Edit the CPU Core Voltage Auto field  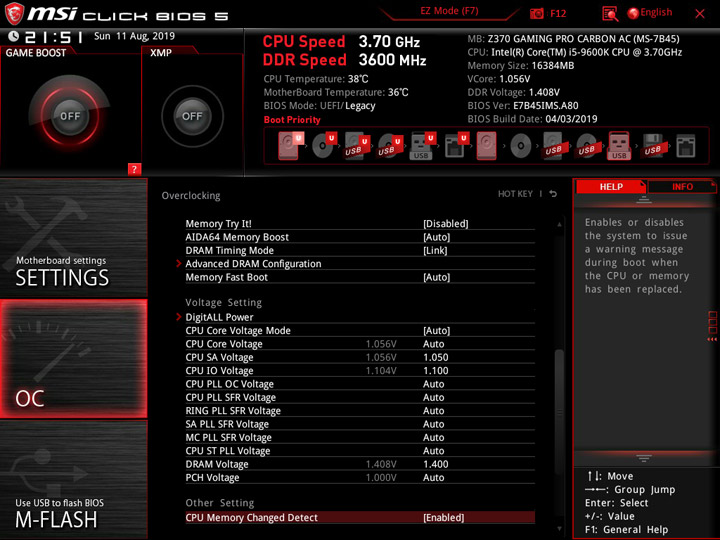click(x=433, y=344)
